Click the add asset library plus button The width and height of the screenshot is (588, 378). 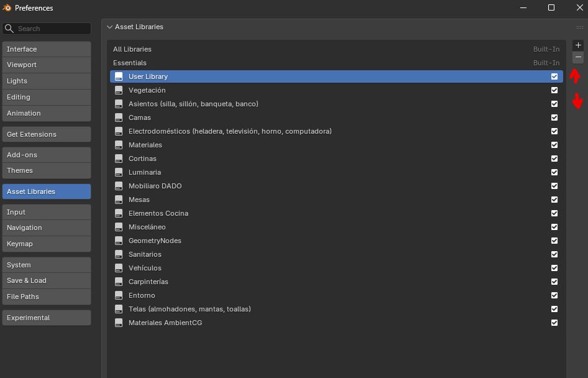tap(578, 45)
